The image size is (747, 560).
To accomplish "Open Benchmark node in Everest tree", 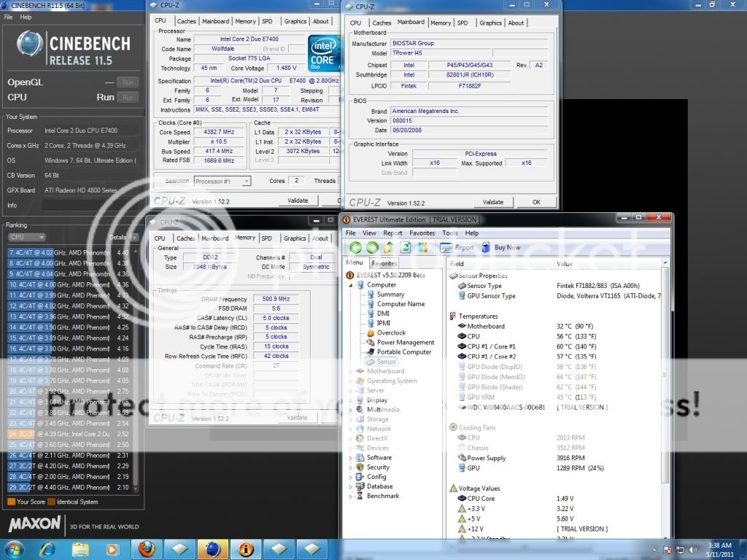I will [x=383, y=496].
